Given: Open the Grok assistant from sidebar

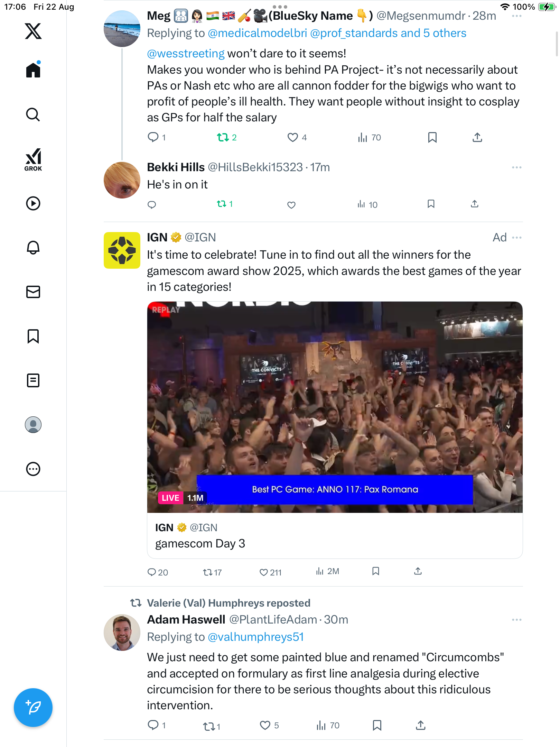Looking at the screenshot, I should tap(33, 159).
